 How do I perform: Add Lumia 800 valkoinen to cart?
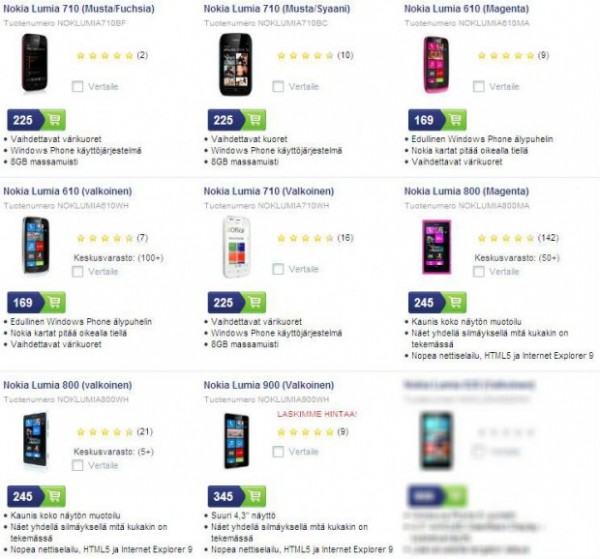tap(55, 496)
